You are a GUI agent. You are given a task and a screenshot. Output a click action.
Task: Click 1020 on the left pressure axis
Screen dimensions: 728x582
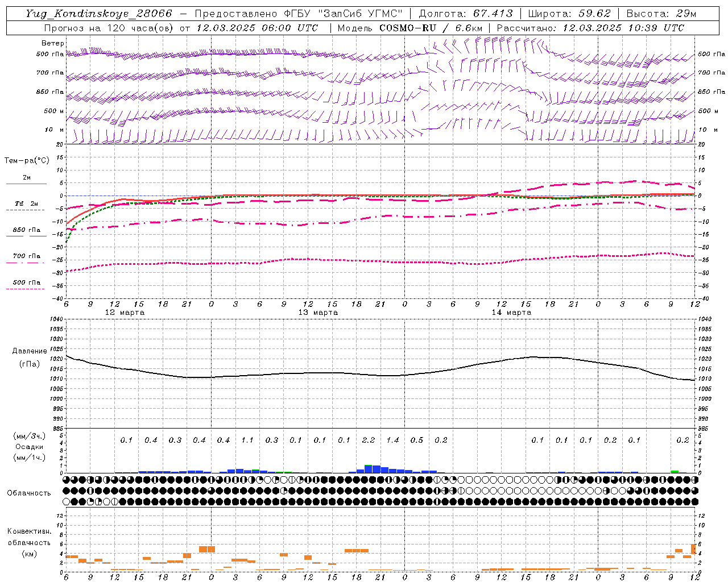click(x=57, y=359)
